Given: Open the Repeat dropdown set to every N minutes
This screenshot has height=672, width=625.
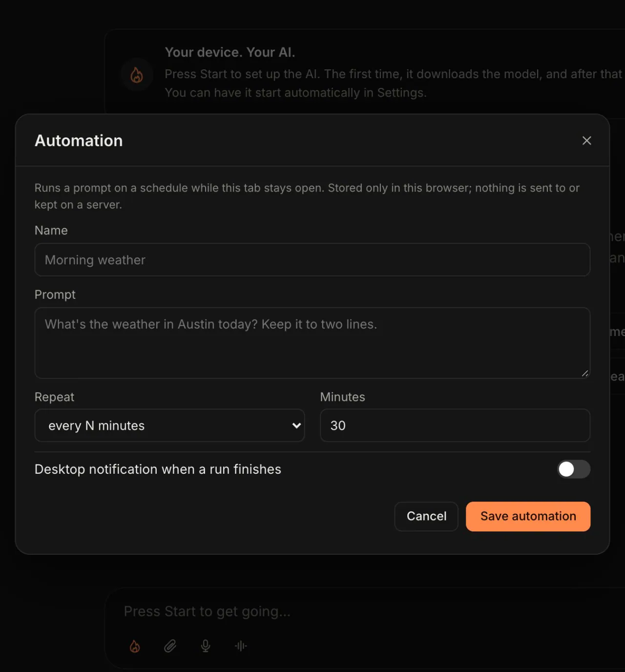Looking at the screenshot, I should 169,425.
